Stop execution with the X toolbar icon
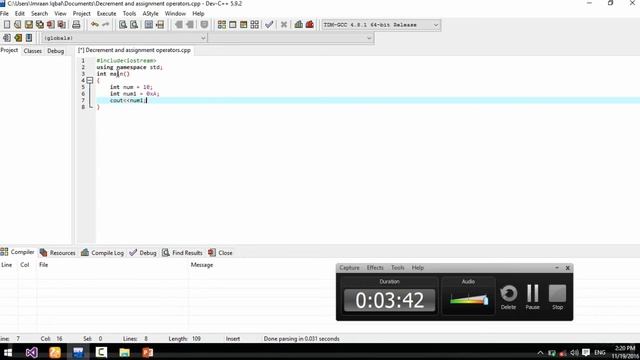Image resolution: width=640 pixels, height=360 pixels. 284,25
